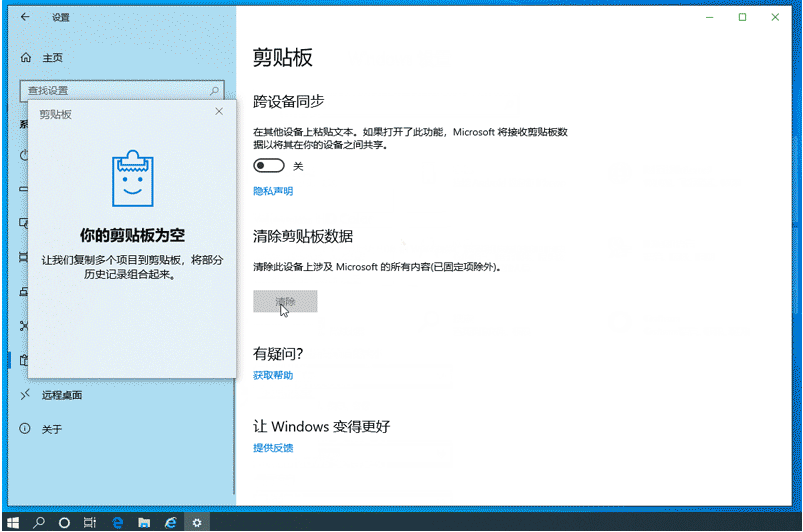Screen dimensions: 803x532
Task: Minimize the Settings window
Action: [709, 17]
